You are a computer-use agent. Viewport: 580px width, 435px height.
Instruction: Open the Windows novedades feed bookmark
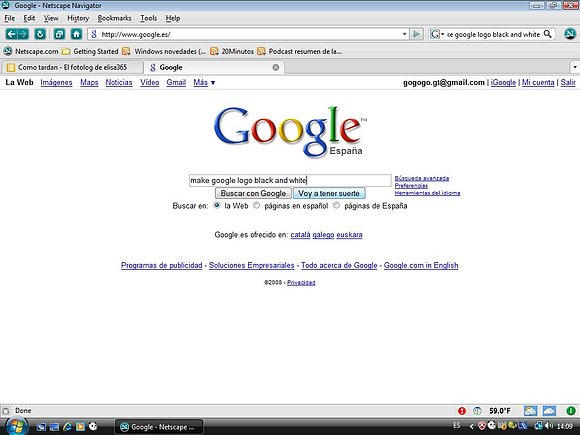click(164, 51)
